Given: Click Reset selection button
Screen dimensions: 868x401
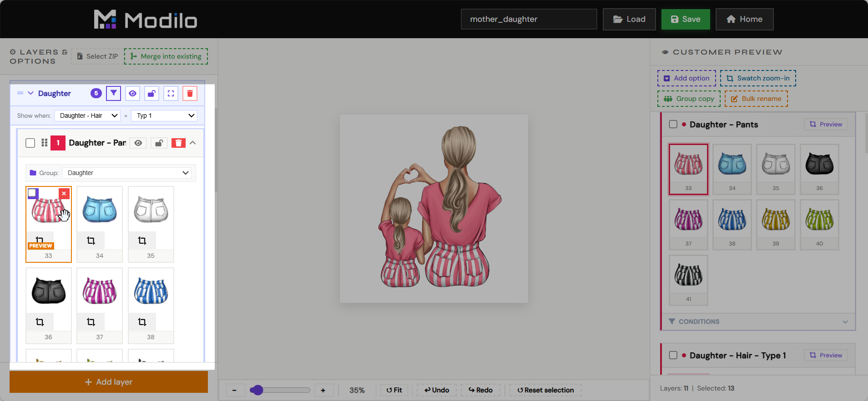Looking at the screenshot, I should [545, 390].
